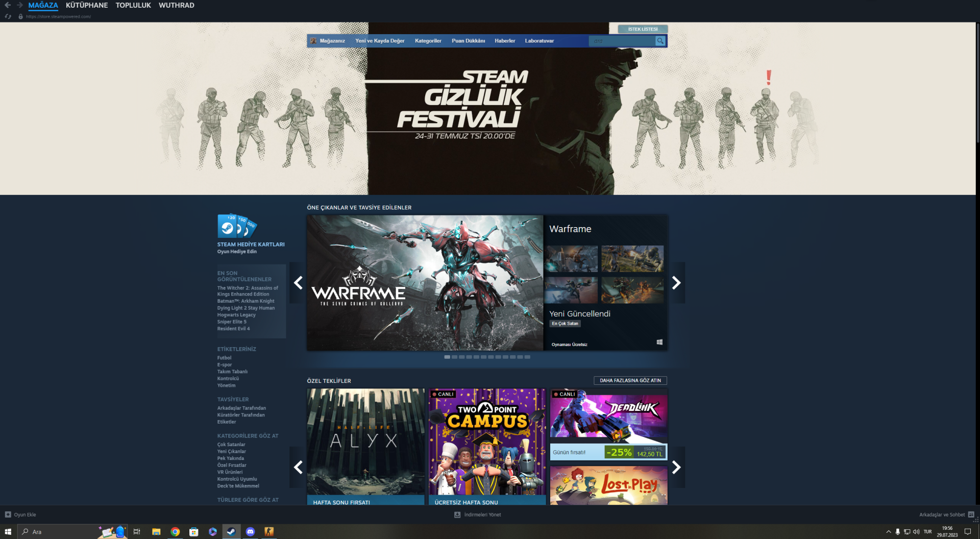
Task: Open the Windows Start menu
Action: 8,532
